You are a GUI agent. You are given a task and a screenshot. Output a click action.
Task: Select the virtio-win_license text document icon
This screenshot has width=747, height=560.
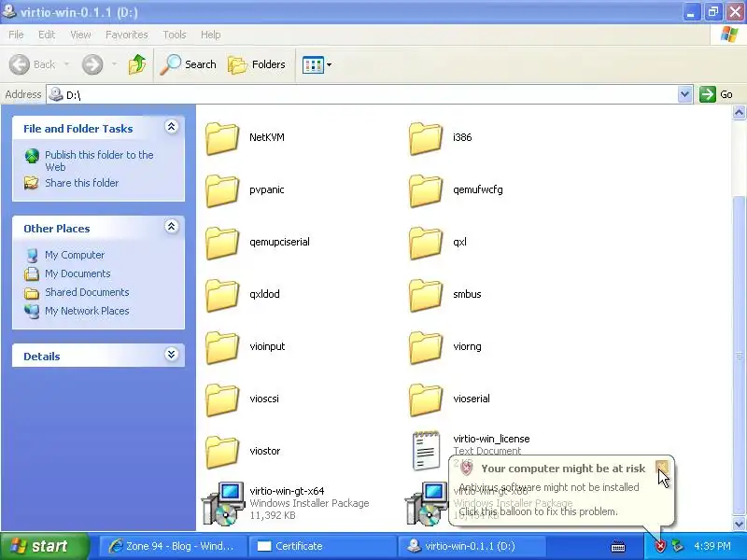tap(426, 451)
